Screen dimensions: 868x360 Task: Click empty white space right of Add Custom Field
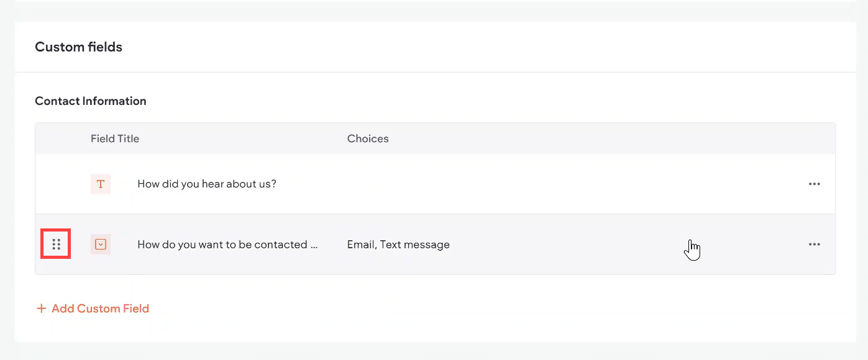(x=435, y=308)
